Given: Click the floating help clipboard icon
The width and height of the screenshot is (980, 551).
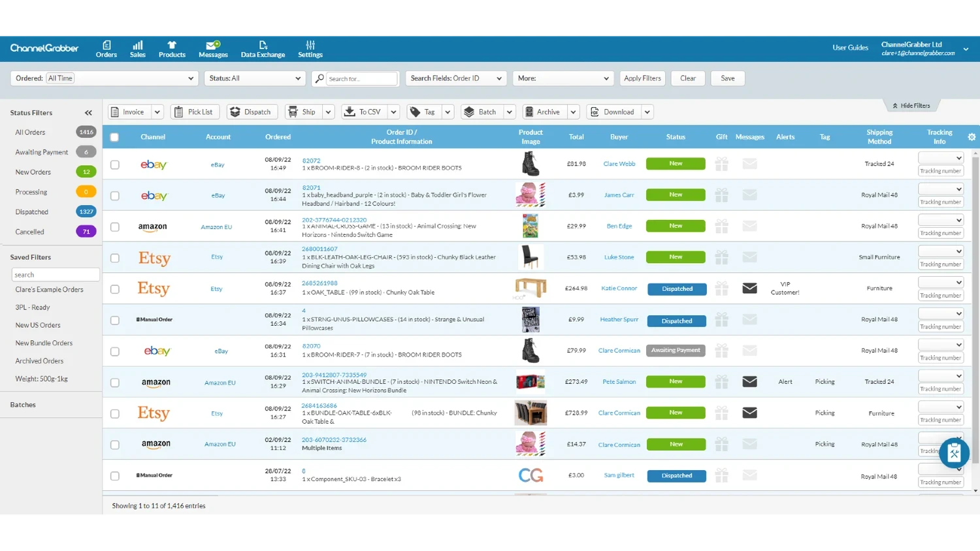Looking at the screenshot, I should (x=954, y=452).
